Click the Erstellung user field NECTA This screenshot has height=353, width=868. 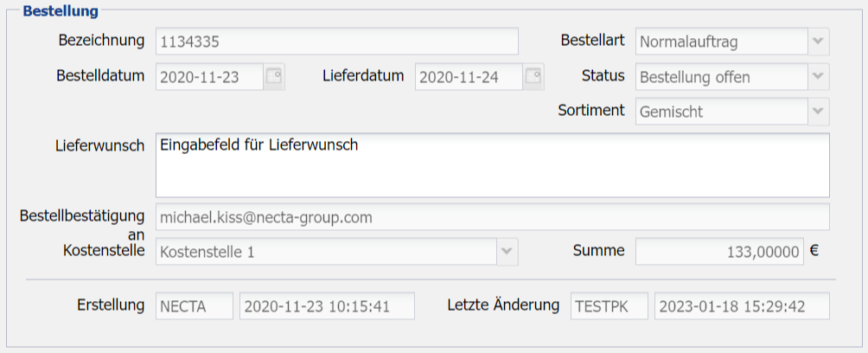click(x=195, y=305)
